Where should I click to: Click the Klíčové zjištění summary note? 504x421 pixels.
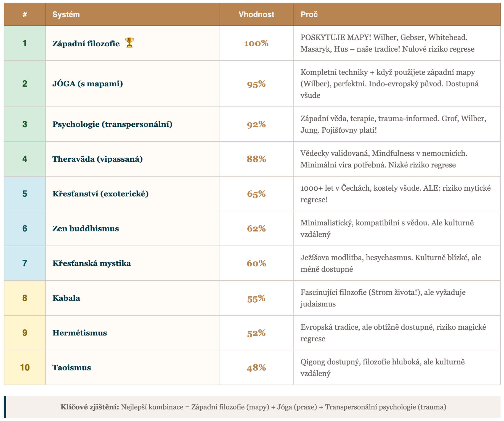pos(253,407)
